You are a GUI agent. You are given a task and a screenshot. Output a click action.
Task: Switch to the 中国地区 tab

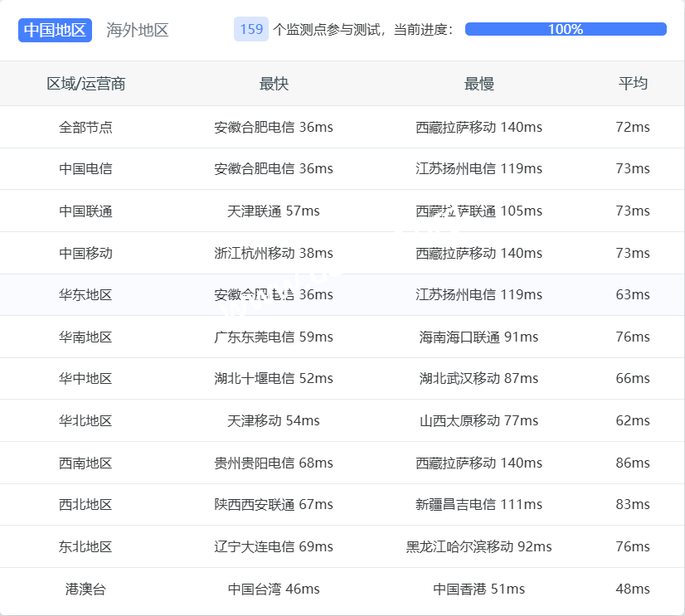click(x=55, y=30)
